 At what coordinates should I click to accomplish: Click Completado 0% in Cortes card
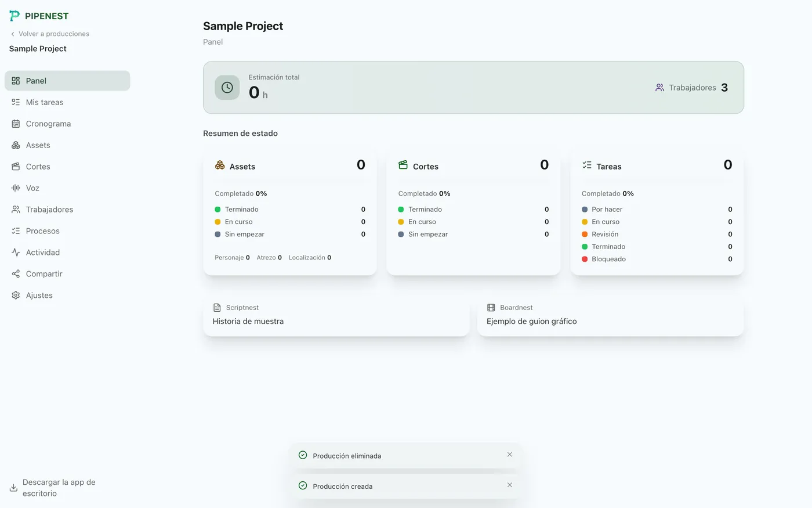[424, 194]
